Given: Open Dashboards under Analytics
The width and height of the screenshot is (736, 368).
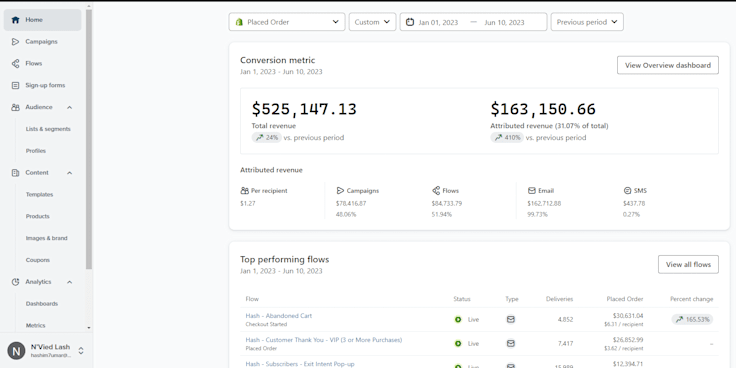Looking at the screenshot, I should (x=42, y=304).
